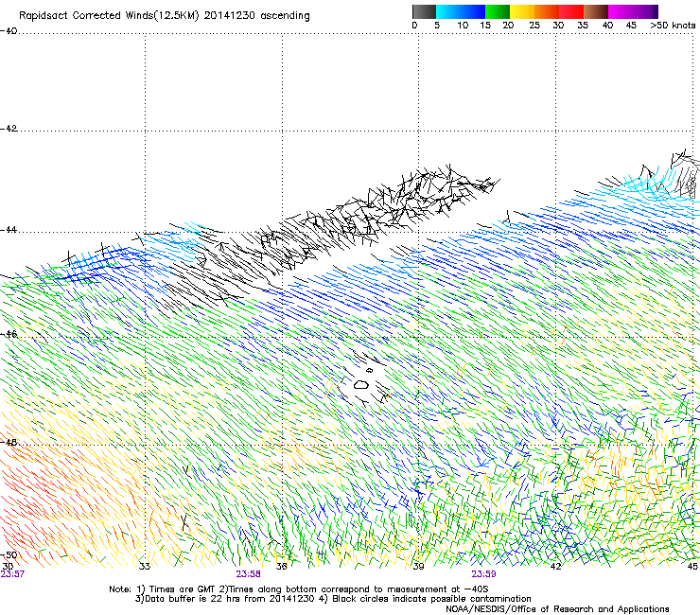The width and height of the screenshot is (700, 615).
Task: Click the gray 0-5 knots legend swatch
Action: coord(424,11)
